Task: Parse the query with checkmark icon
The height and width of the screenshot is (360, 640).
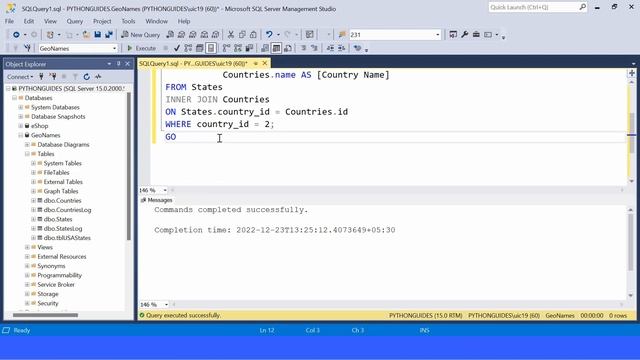Action: coord(177,48)
